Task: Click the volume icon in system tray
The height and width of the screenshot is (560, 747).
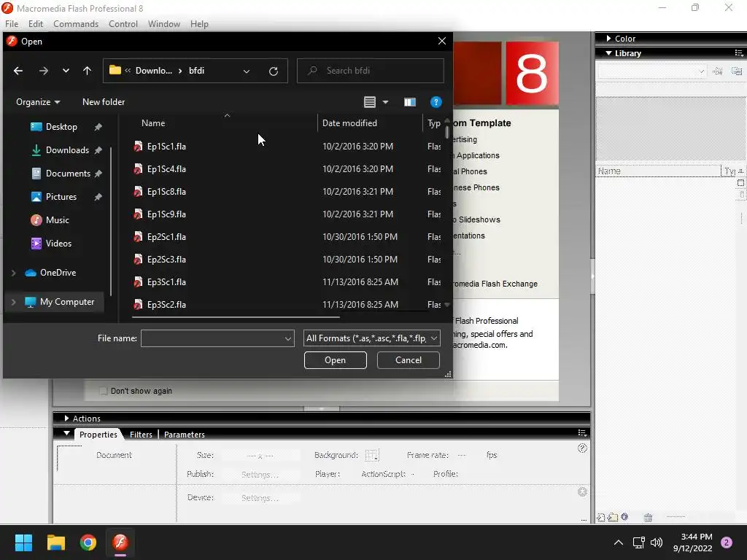Action: (x=657, y=542)
